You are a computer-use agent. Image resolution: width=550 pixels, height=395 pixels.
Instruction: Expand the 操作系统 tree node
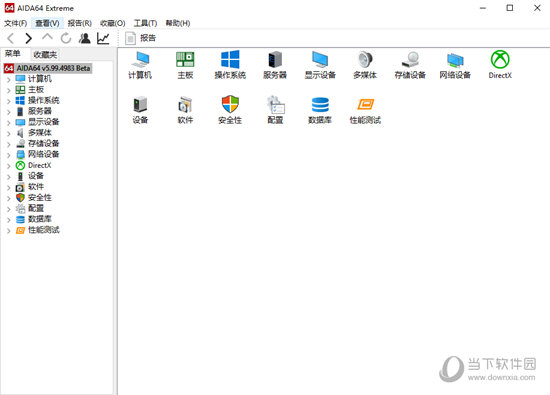point(9,101)
